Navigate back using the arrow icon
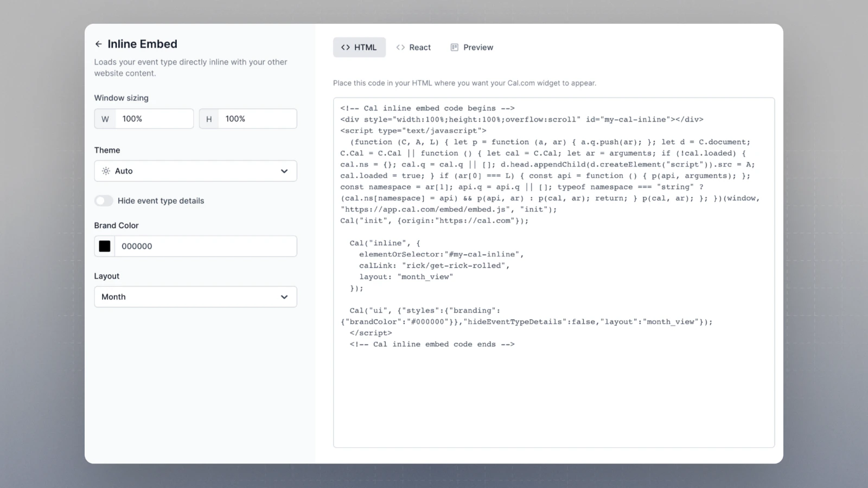 99,44
